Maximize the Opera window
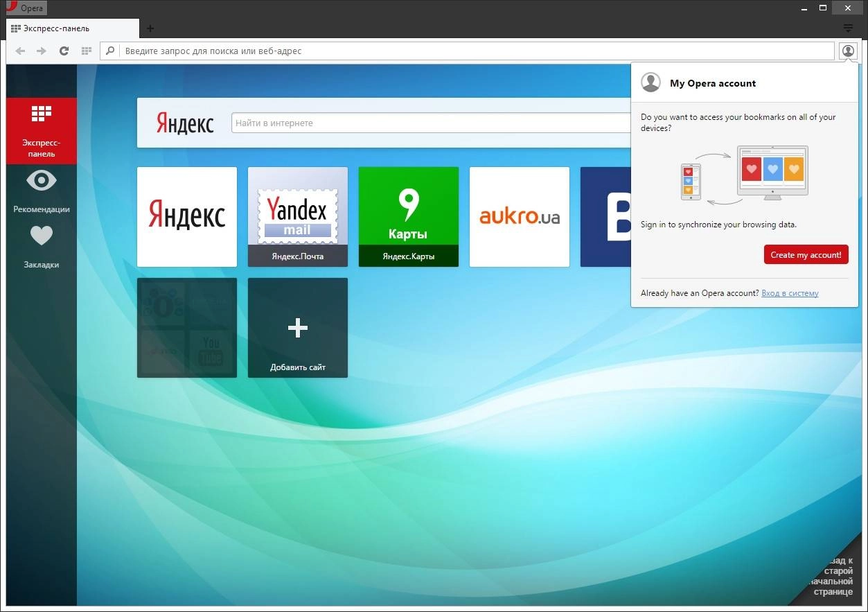 coord(823,8)
